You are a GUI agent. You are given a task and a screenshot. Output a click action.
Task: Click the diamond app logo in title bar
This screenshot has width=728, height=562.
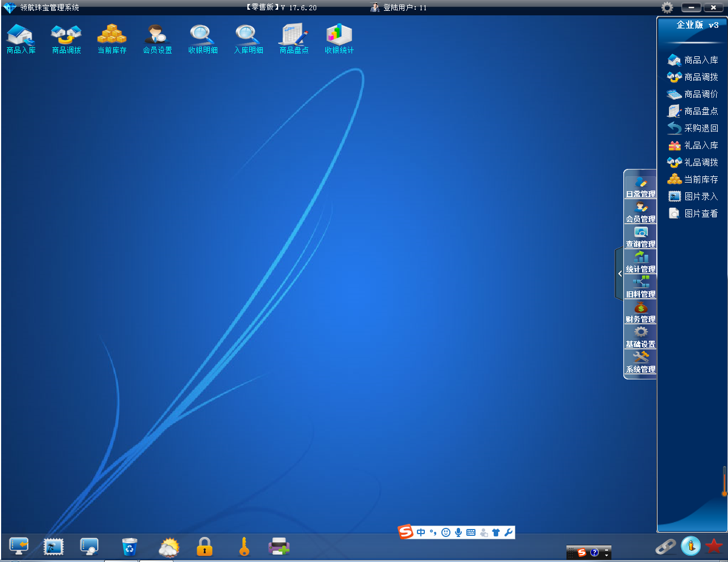(x=10, y=7)
